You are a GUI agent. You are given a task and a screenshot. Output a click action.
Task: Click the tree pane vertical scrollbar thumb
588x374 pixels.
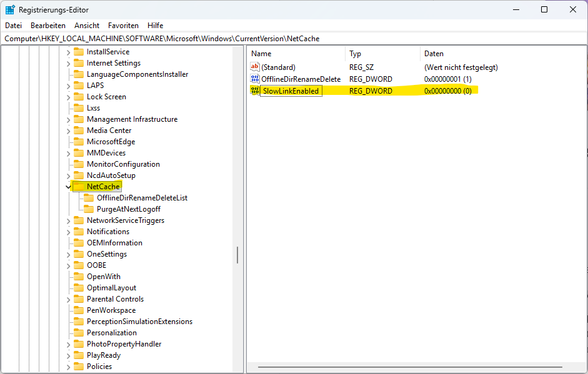pos(237,255)
